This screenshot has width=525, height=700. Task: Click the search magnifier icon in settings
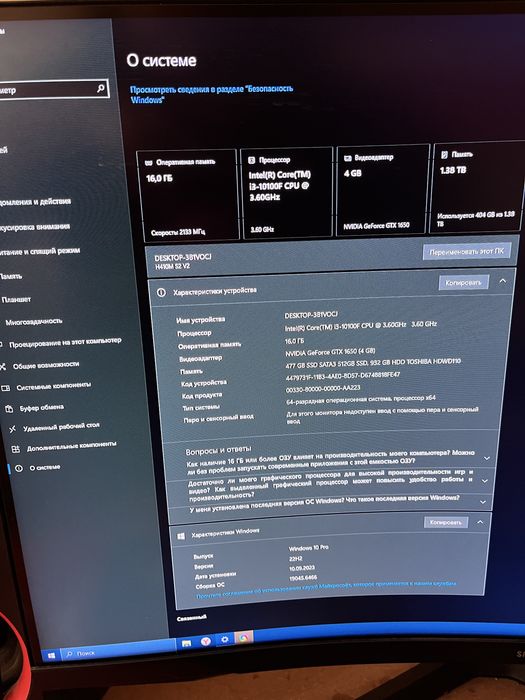point(101,88)
